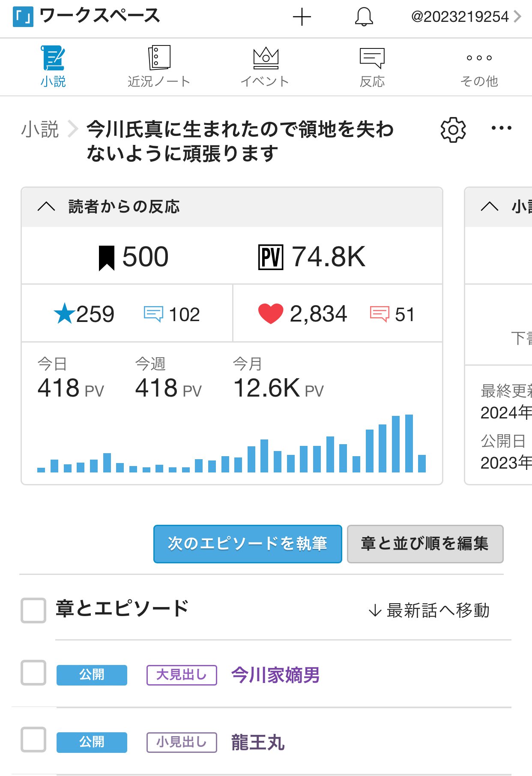Switch to the 近況ノート tab
The image size is (532, 776).
tap(159, 66)
